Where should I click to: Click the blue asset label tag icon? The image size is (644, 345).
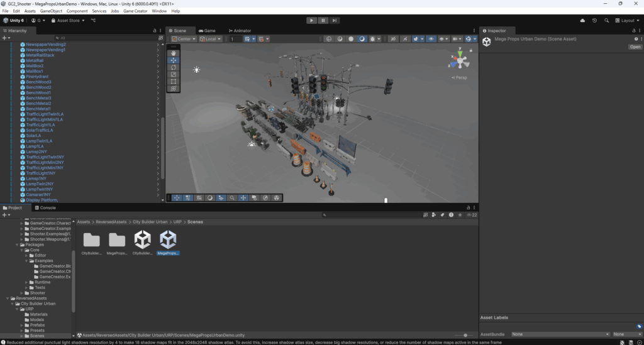[639, 326]
